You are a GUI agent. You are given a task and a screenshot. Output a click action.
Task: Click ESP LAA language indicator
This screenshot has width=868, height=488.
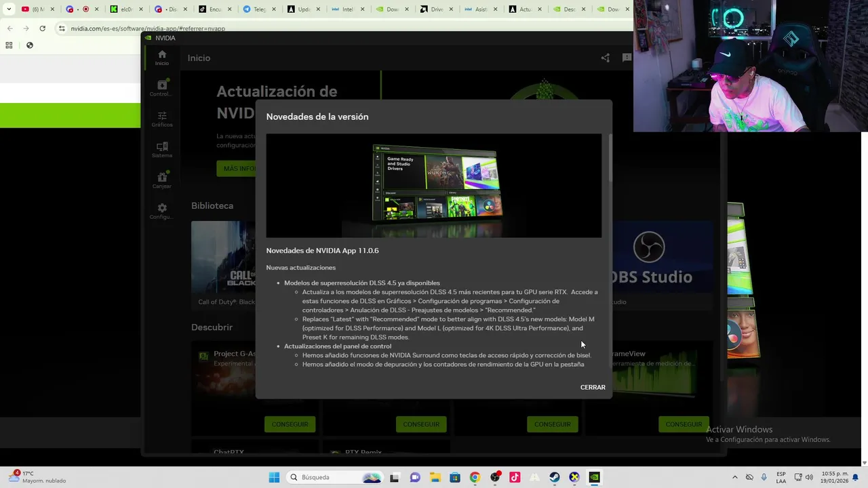click(781, 477)
